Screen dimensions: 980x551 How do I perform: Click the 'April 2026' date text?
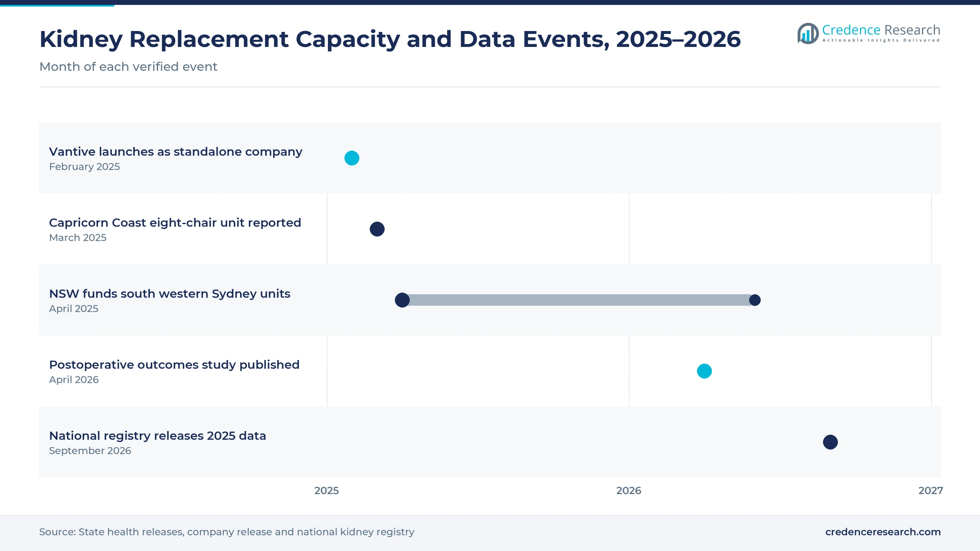tap(74, 380)
